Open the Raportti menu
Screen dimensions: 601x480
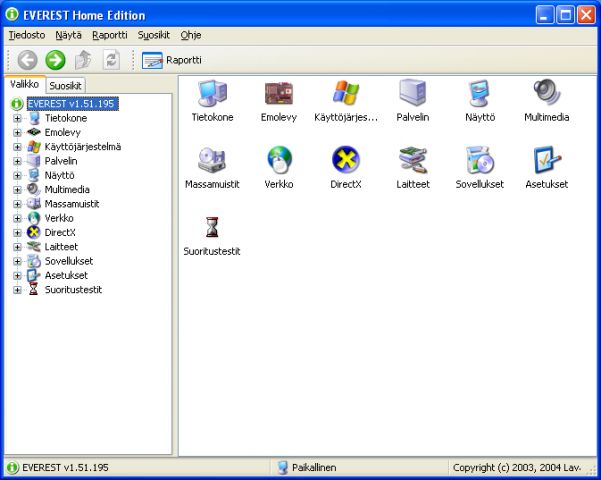click(110, 35)
